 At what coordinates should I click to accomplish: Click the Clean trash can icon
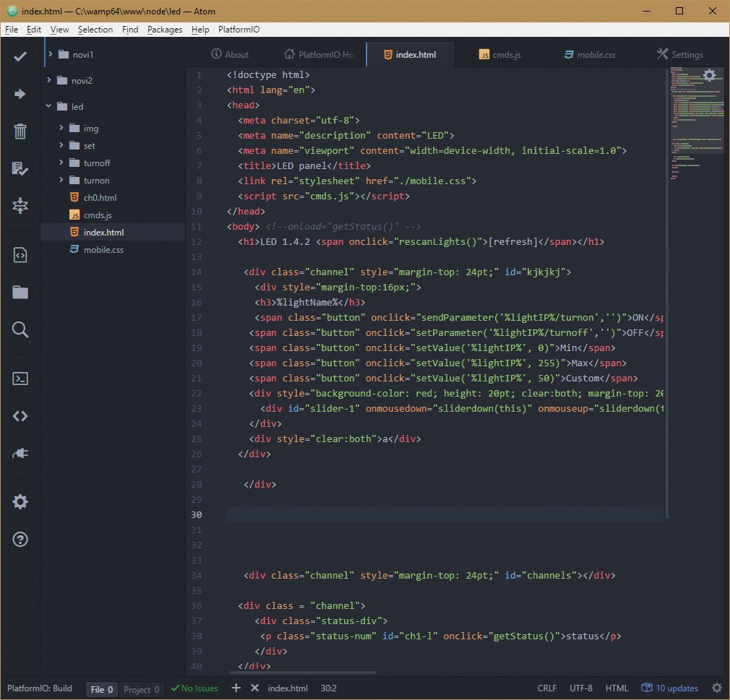pos(20,131)
